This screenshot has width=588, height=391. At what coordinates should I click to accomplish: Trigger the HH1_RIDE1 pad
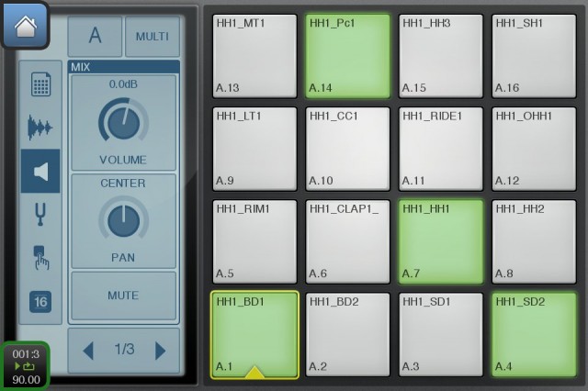[441, 149]
